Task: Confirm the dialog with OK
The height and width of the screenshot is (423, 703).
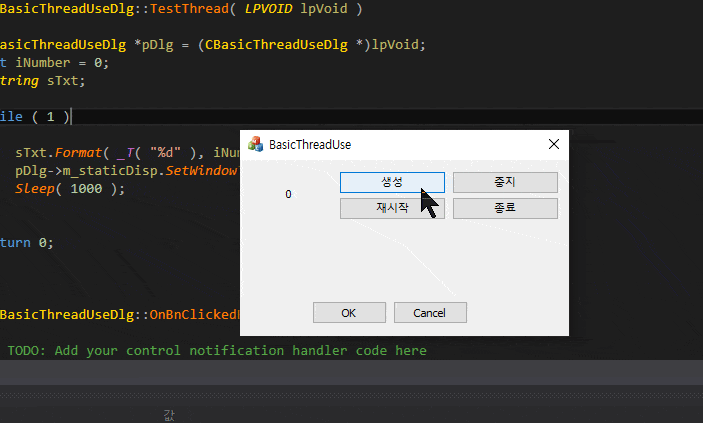Action: pos(348,313)
